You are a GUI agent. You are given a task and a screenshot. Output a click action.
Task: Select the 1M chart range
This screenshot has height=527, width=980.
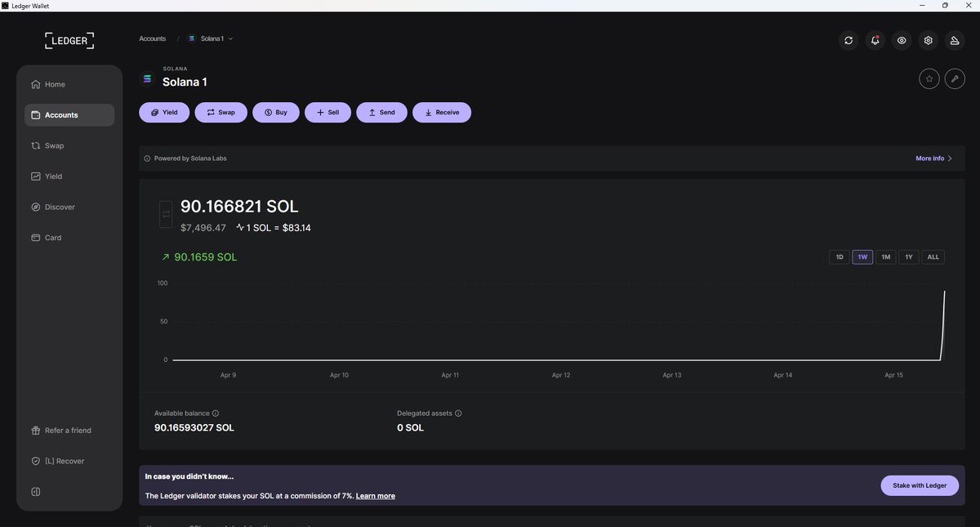pyautogui.click(x=886, y=257)
